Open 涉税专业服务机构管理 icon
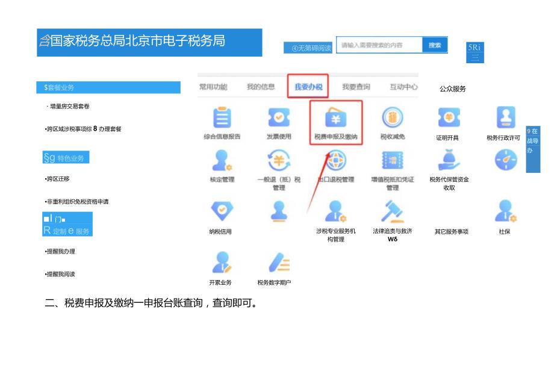 coord(335,211)
